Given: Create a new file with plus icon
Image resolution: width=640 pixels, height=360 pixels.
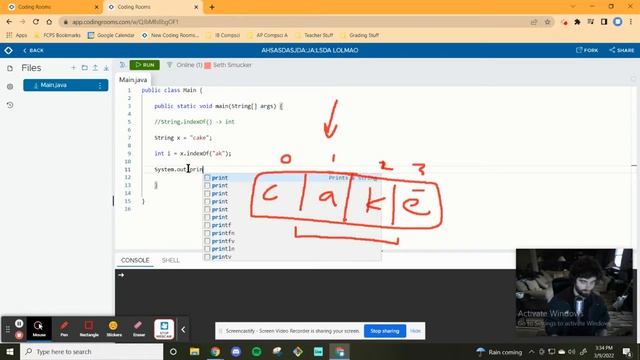Looking at the screenshot, I should [73, 68].
